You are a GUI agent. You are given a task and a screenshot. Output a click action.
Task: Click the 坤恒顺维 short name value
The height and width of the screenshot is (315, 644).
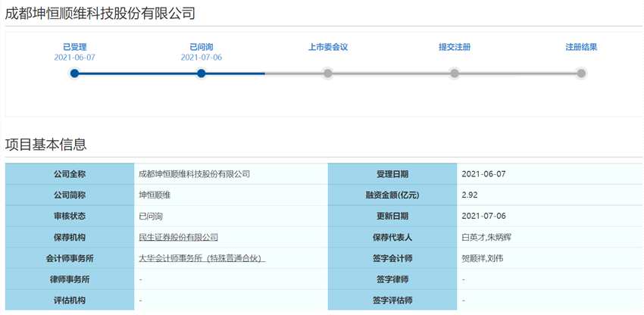pyautogui.click(x=155, y=195)
